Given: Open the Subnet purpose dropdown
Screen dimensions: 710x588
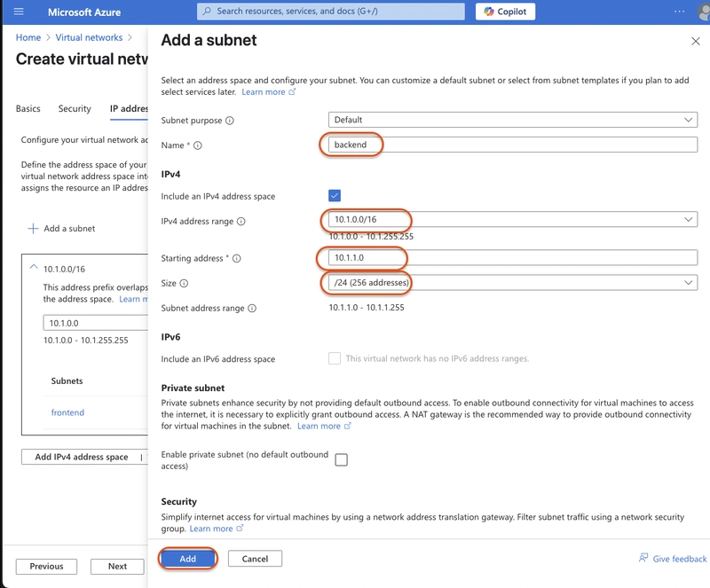Looking at the screenshot, I should tap(513, 120).
